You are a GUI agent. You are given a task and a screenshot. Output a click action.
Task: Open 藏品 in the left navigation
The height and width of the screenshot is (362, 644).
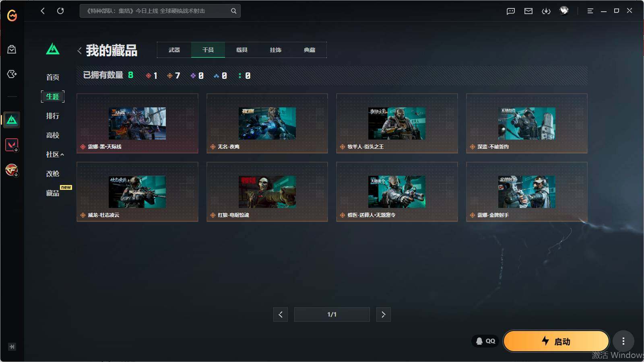[53, 193]
